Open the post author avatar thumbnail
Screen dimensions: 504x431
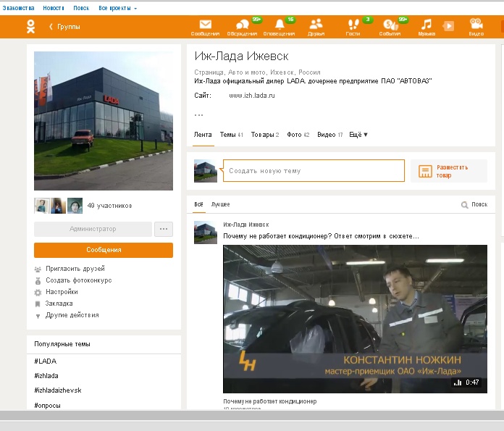(x=206, y=233)
